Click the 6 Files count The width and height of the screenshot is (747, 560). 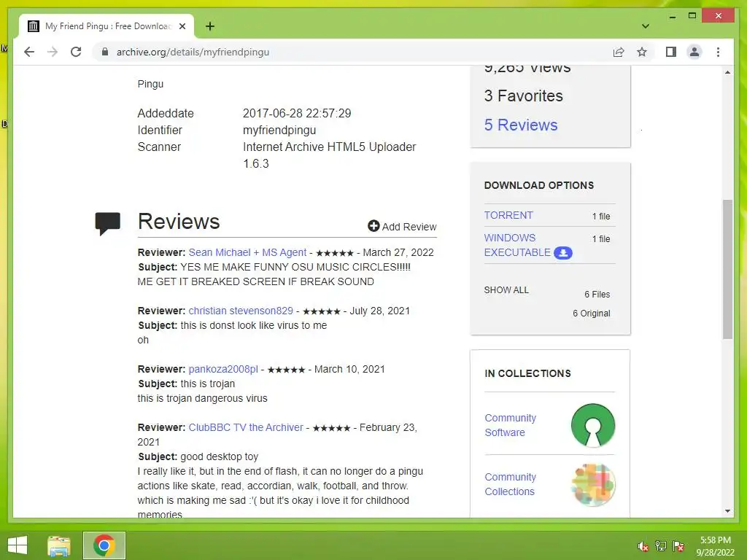click(x=597, y=295)
